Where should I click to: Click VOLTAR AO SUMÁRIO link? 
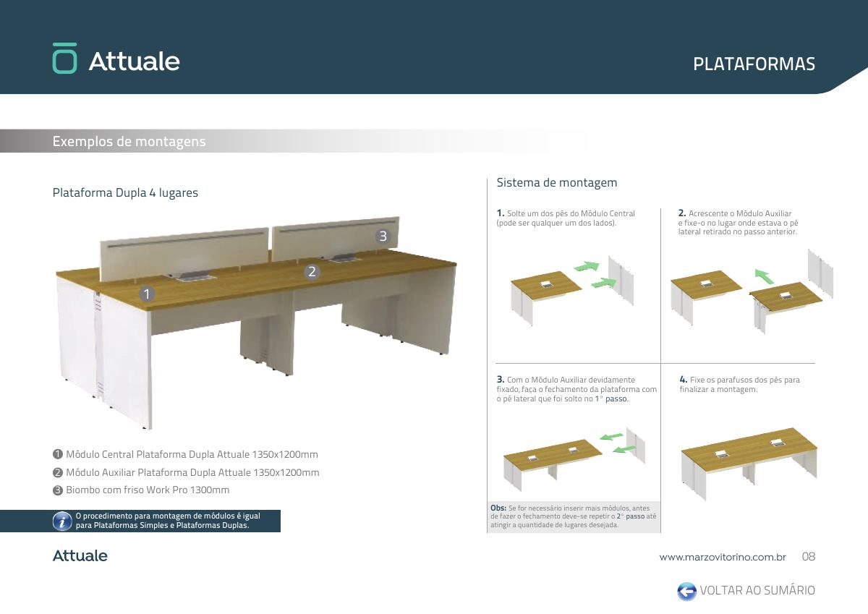click(757, 591)
